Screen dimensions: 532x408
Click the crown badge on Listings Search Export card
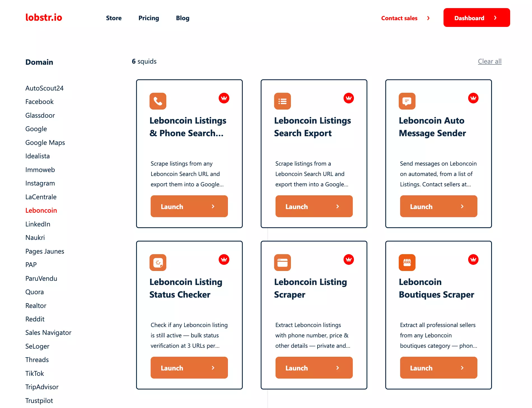(x=349, y=98)
